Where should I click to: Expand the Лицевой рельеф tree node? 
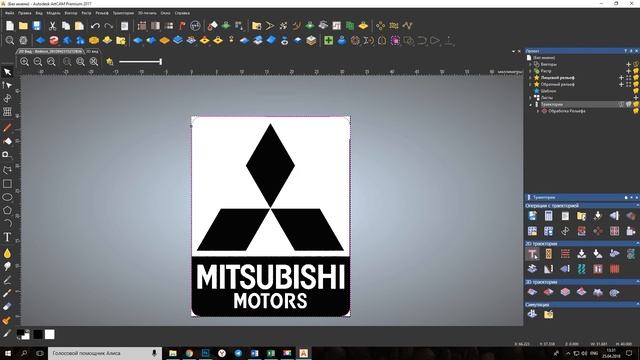tap(530, 78)
